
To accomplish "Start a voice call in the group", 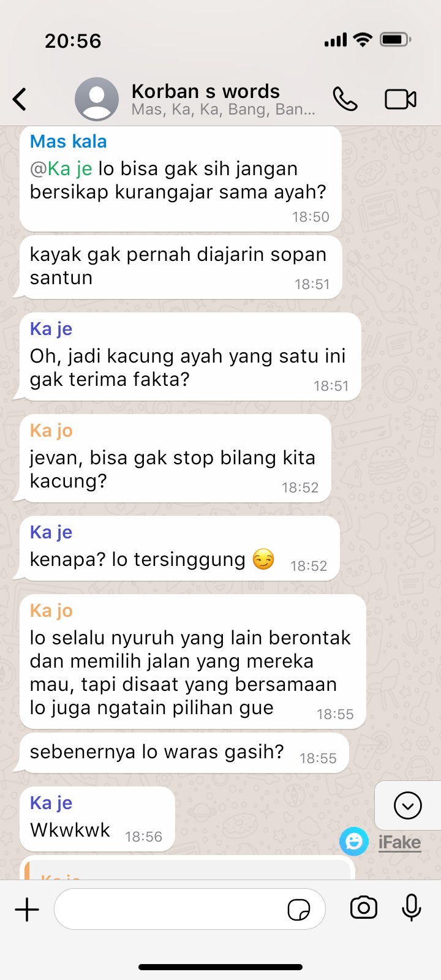I will point(345,99).
